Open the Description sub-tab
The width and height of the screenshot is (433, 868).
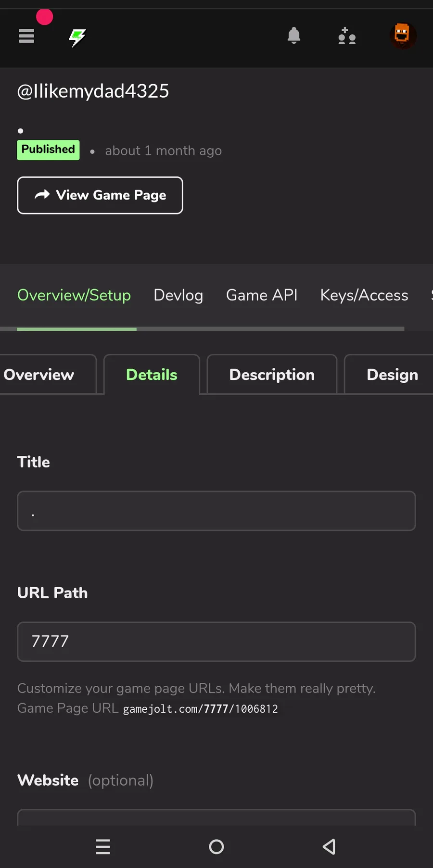(x=272, y=375)
